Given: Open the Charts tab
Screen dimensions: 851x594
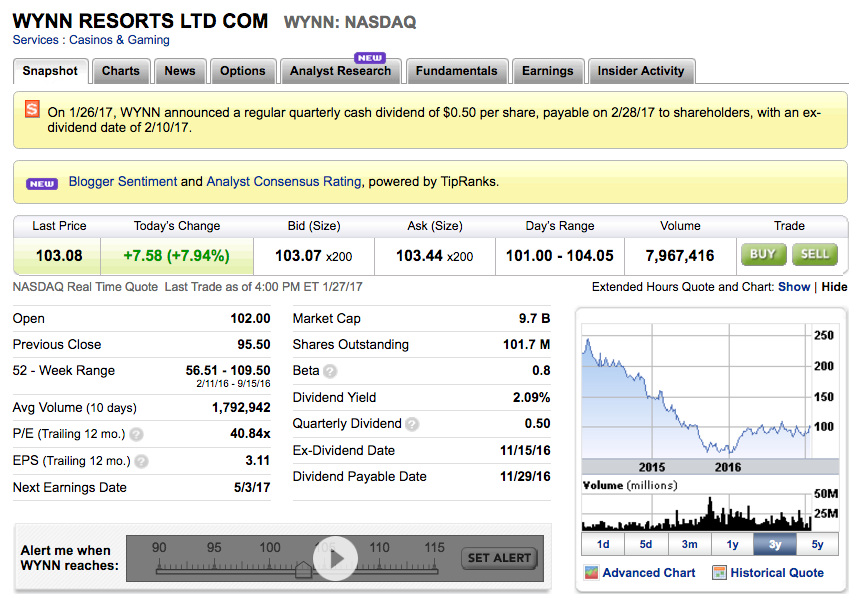Looking at the screenshot, I should [121, 71].
